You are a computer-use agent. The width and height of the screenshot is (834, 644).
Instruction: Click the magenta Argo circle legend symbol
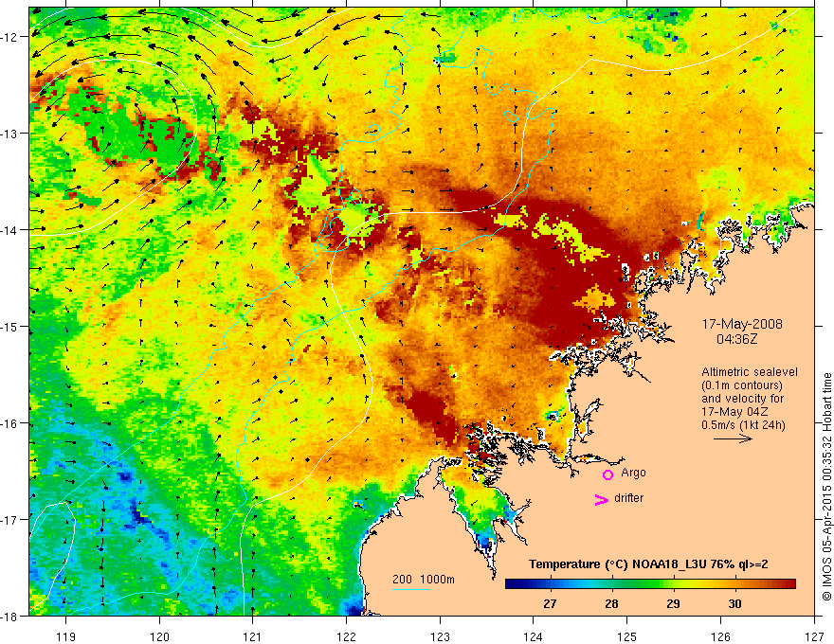pos(607,474)
